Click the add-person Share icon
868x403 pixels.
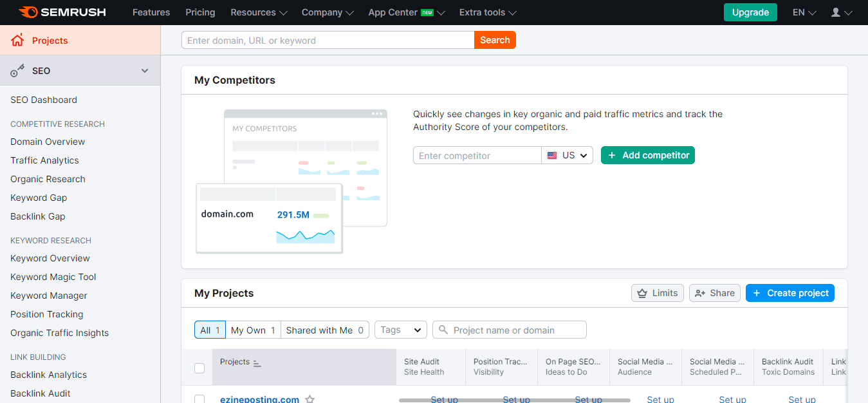click(700, 293)
